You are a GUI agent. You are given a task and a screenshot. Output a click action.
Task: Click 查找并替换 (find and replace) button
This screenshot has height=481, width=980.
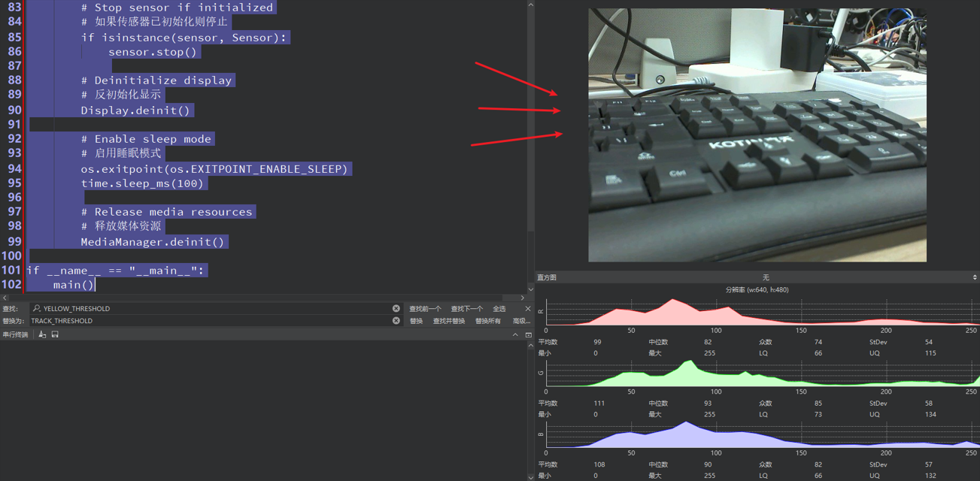[449, 321]
